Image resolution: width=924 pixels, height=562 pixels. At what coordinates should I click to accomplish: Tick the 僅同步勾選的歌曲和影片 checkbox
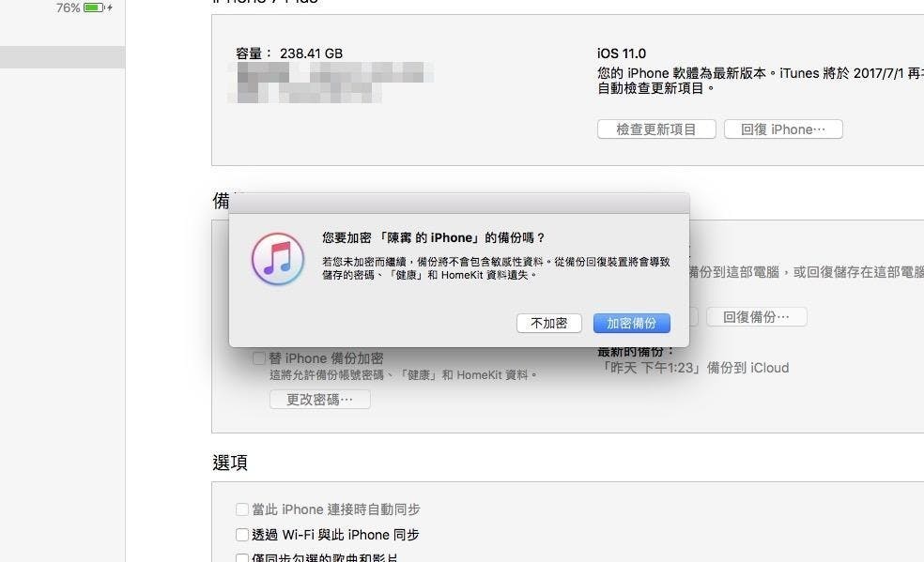[x=241, y=557]
